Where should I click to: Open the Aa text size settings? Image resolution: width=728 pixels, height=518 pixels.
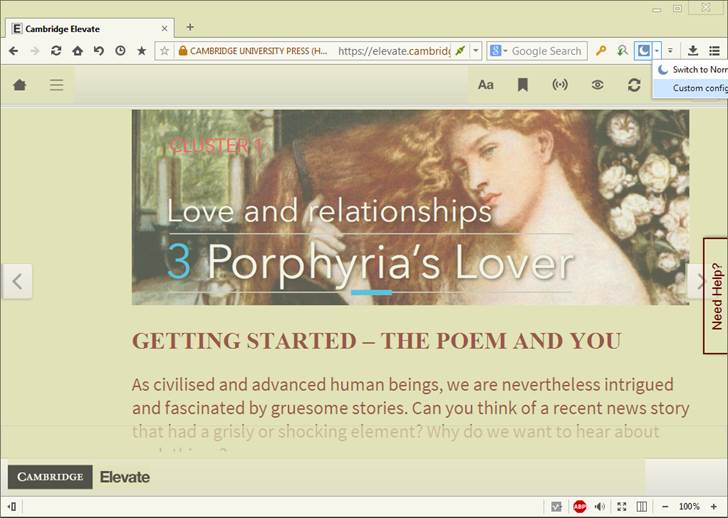point(485,85)
